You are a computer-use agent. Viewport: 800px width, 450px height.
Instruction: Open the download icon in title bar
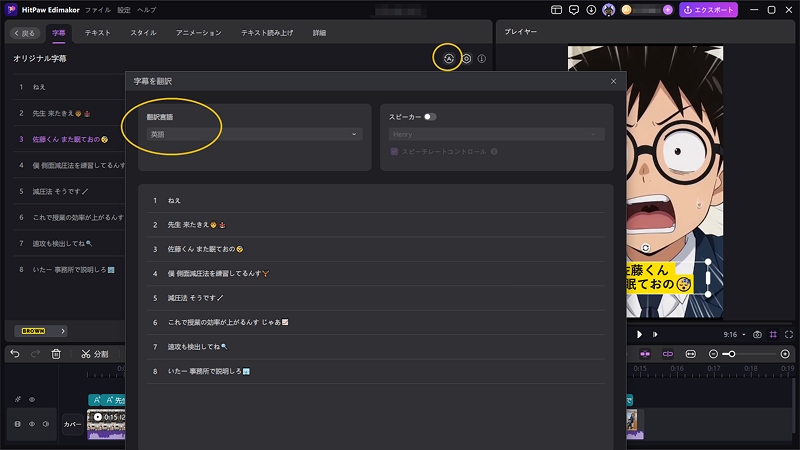point(591,10)
